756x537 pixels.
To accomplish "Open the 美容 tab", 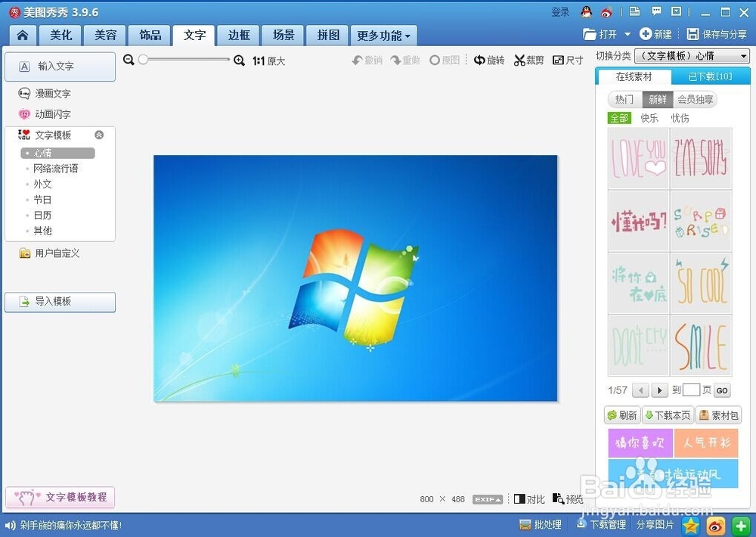I will 105,36.
